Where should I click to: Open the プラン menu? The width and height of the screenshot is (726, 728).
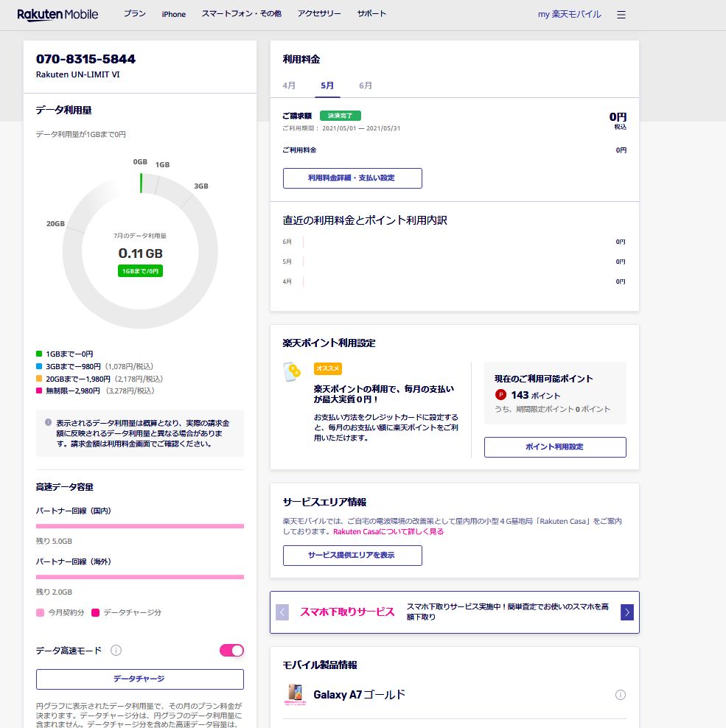tap(135, 14)
